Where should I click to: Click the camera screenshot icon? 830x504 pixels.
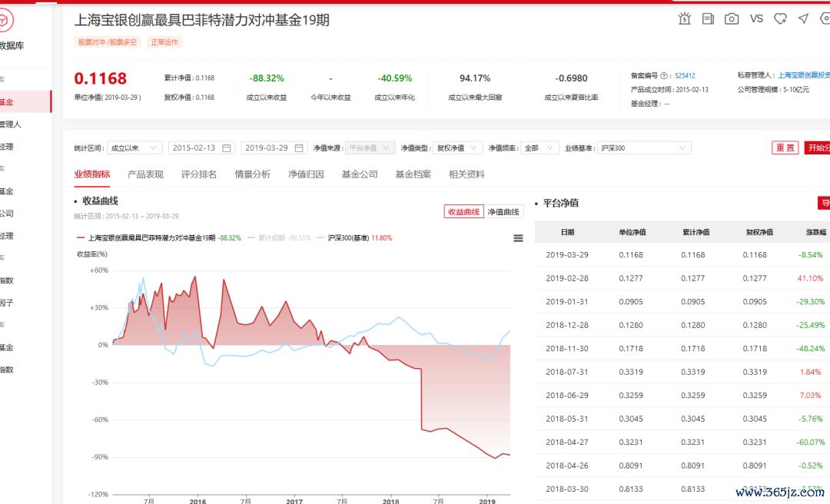[732, 19]
